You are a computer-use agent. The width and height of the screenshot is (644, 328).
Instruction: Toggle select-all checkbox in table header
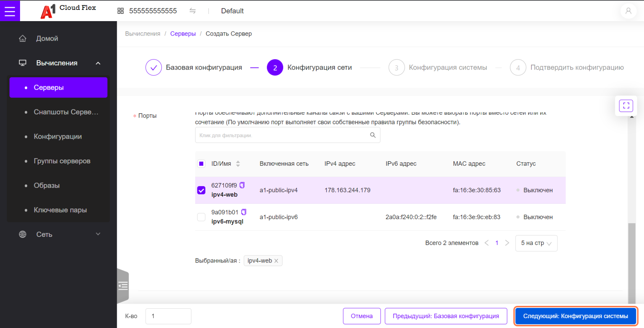(201, 164)
